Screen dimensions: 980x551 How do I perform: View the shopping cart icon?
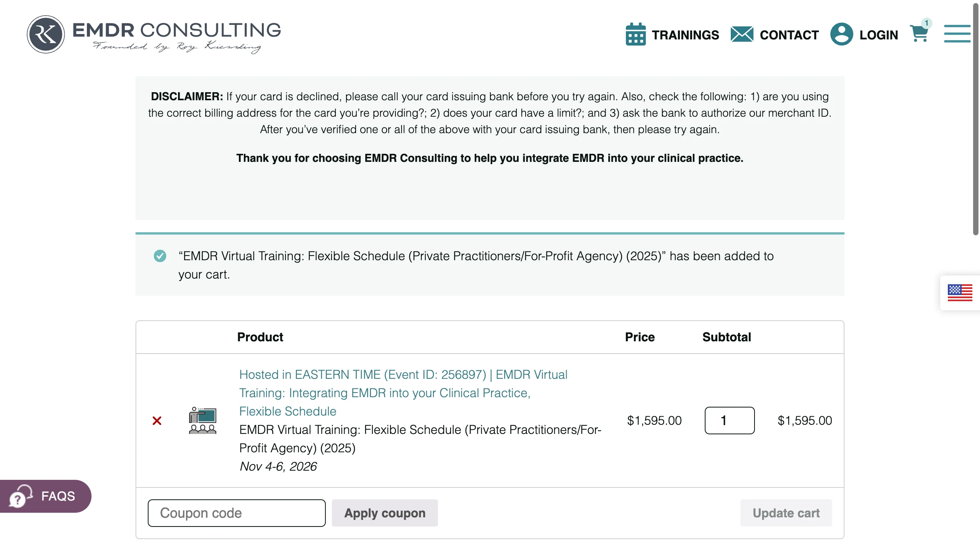[x=919, y=34]
